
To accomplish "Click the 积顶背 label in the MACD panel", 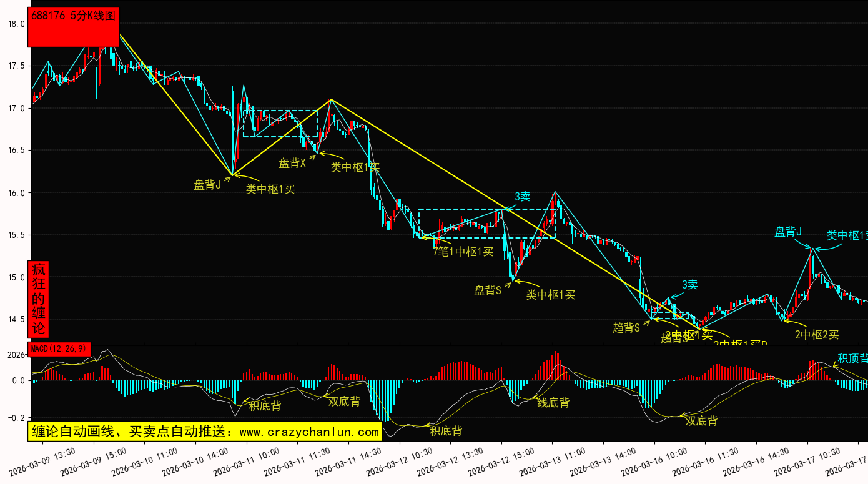I will (852, 358).
